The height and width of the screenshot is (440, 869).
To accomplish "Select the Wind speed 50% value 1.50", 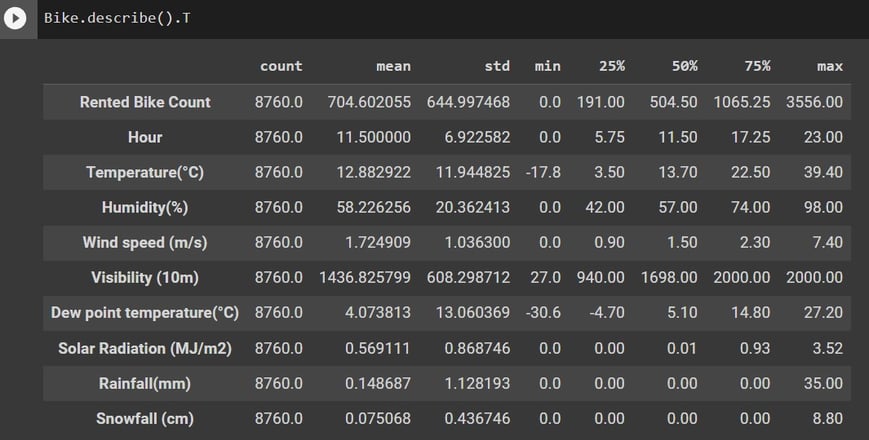I will tap(682, 243).
